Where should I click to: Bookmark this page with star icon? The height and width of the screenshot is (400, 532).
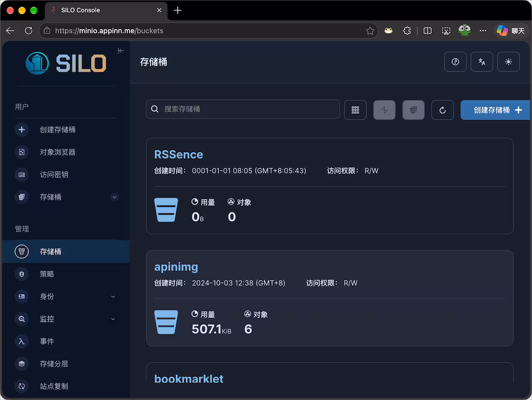coord(370,31)
